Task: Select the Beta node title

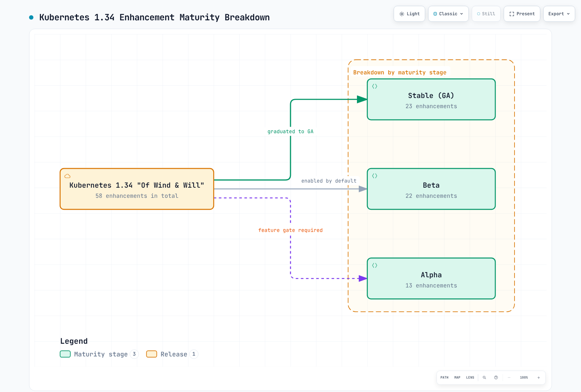Action: coord(431,185)
